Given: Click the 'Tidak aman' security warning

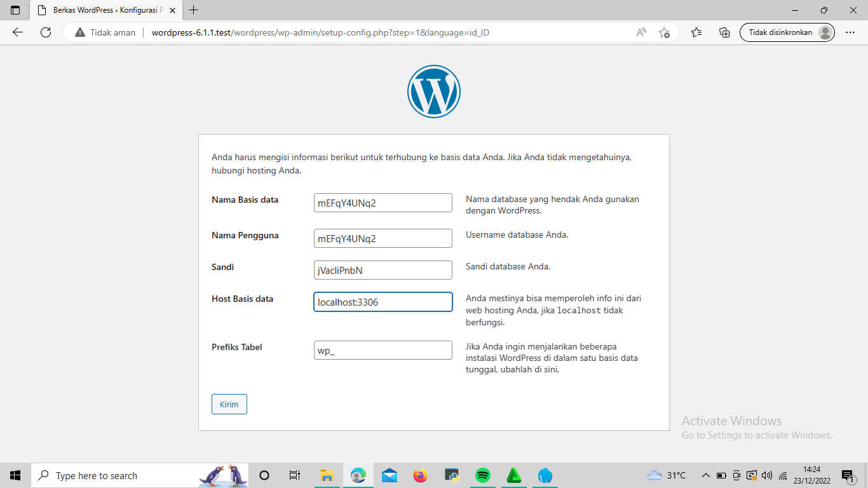Looking at the screenshot, I should pyautogui.click(x=105, y=32).
